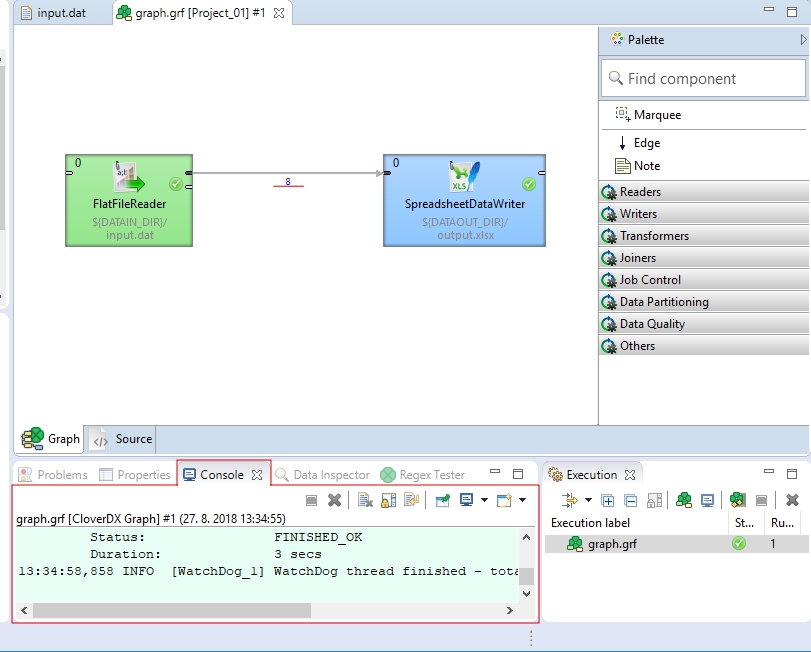Minimize the Console panel
Screen dimensions: 811x652
(495, 472)
